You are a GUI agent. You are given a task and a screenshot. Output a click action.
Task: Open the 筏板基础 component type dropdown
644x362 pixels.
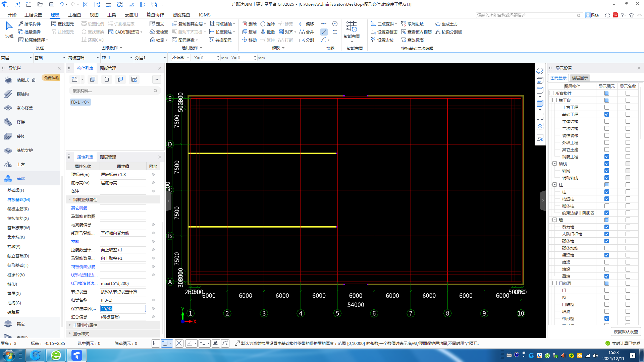(84, 58)
